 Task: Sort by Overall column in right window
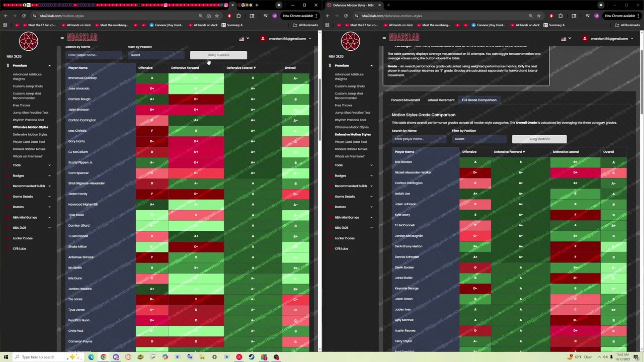click(x=609, y=152)
